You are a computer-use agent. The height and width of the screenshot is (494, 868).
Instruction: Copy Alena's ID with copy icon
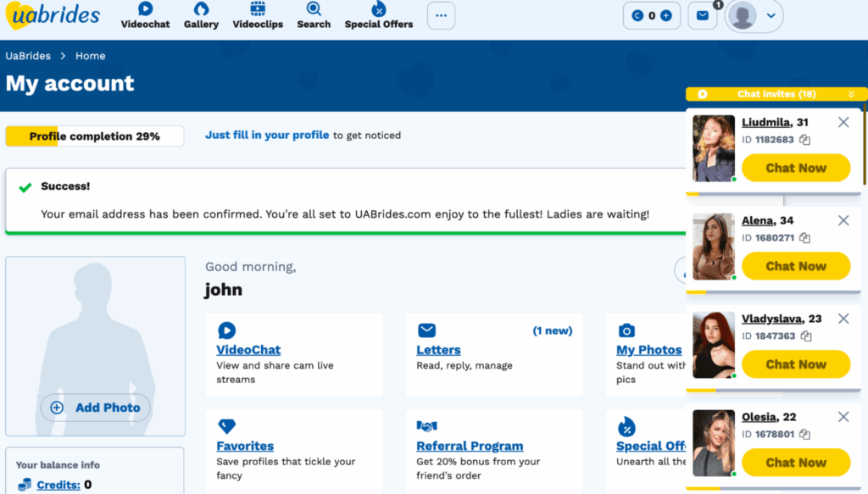coord(804,238)
